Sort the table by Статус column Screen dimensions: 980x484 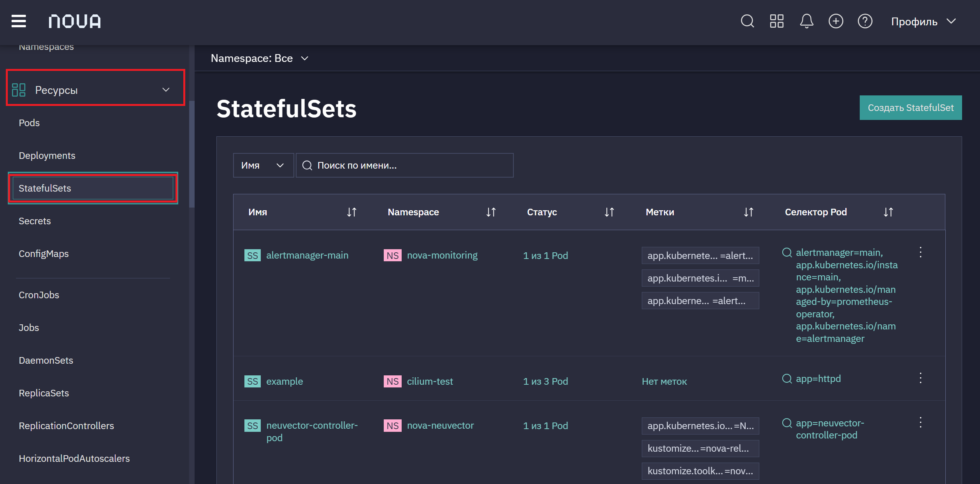point(609,212)
